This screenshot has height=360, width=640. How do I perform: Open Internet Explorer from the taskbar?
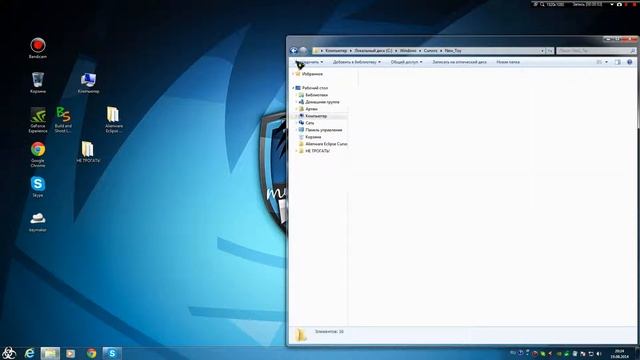click(x=29, y=353)
